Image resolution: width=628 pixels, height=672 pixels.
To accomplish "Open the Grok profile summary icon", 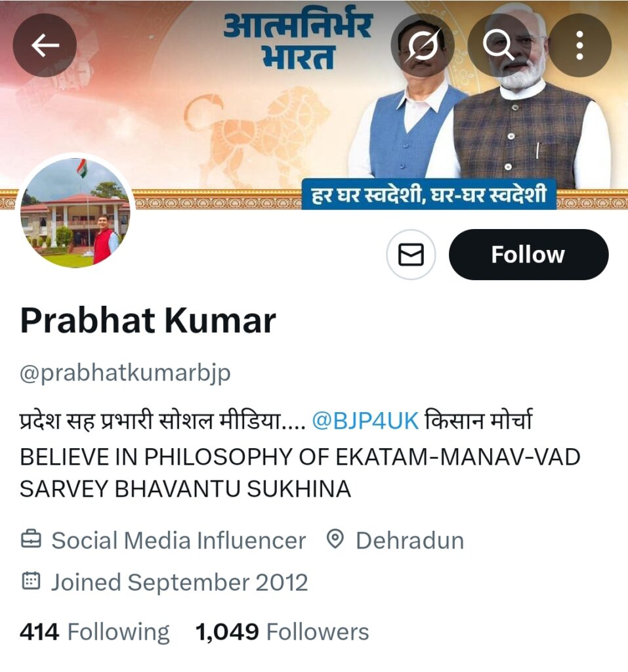I will [423, 45].
